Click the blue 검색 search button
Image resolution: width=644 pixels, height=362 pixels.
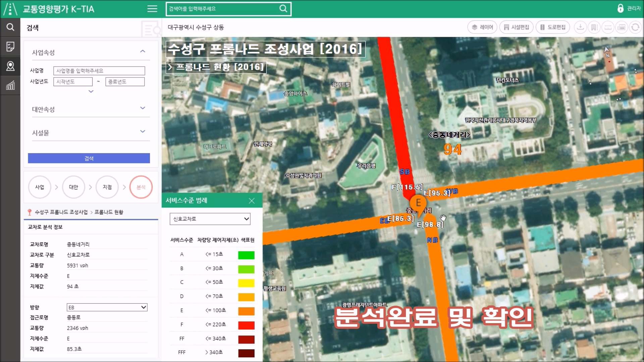coord(89,158)
